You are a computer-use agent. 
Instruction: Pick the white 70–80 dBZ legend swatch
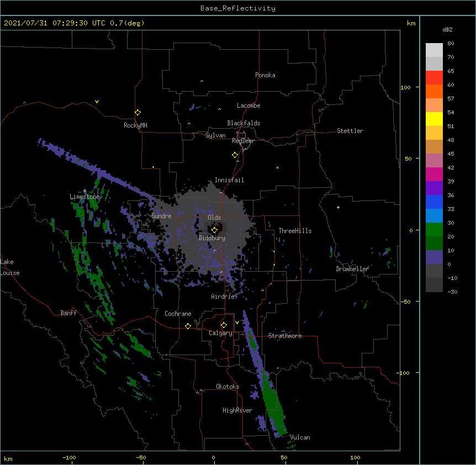(434, 50)
